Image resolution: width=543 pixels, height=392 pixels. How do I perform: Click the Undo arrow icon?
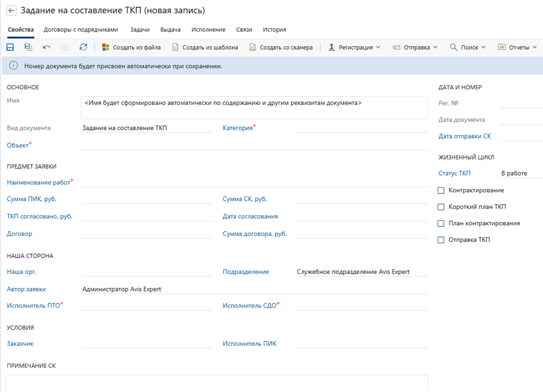47,47
